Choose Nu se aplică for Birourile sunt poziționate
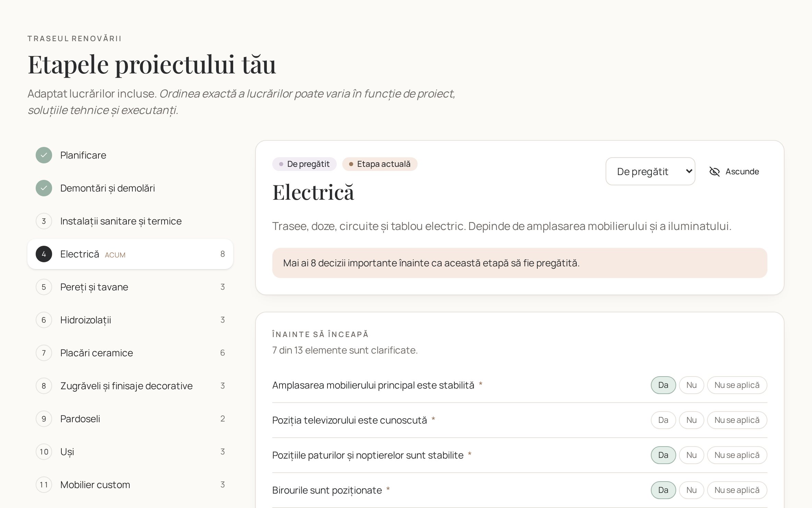Screen dimensions: 812x508 [x=737, y=490]
